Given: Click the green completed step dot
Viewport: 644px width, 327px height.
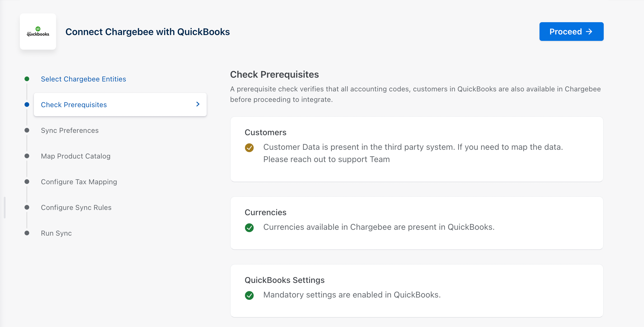Looking at the screenshot, I should (27, 79).
